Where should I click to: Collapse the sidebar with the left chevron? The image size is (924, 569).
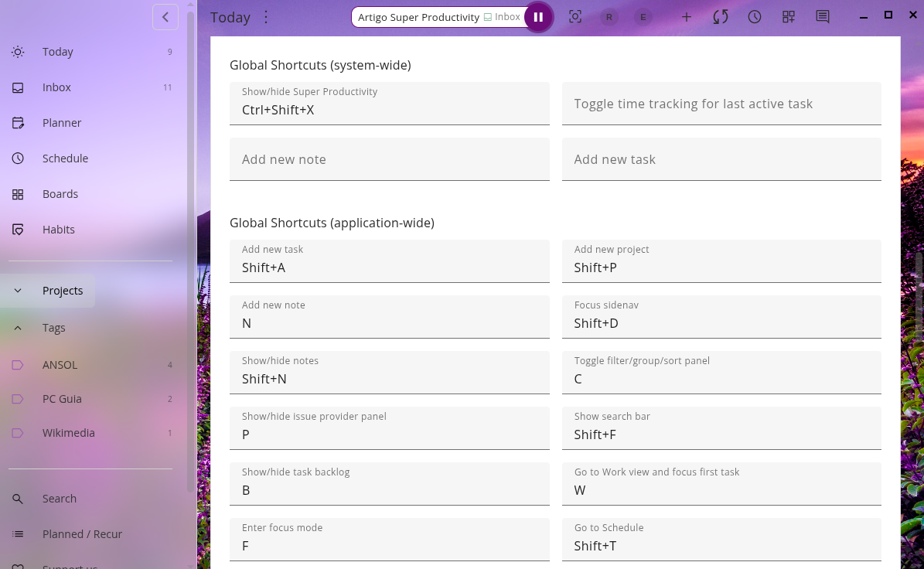coord(165,17)
